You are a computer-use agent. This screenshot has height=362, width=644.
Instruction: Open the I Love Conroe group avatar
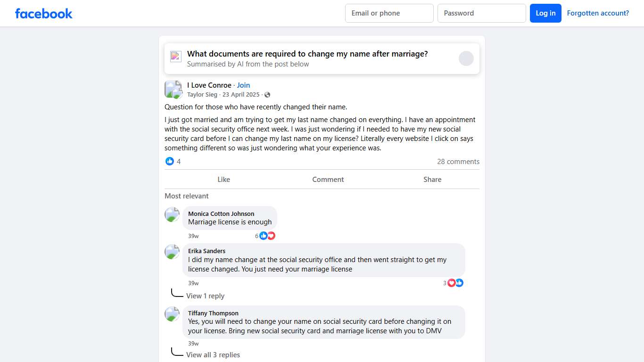(173, 89)
